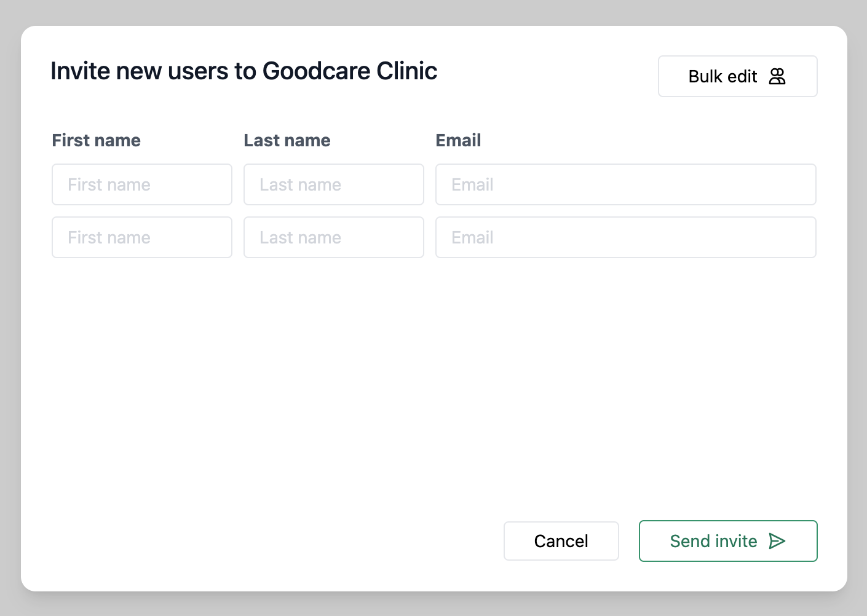Click the green 'Send invite' text
This screenshot has width=867, height=616.
(x=713, y=541)
